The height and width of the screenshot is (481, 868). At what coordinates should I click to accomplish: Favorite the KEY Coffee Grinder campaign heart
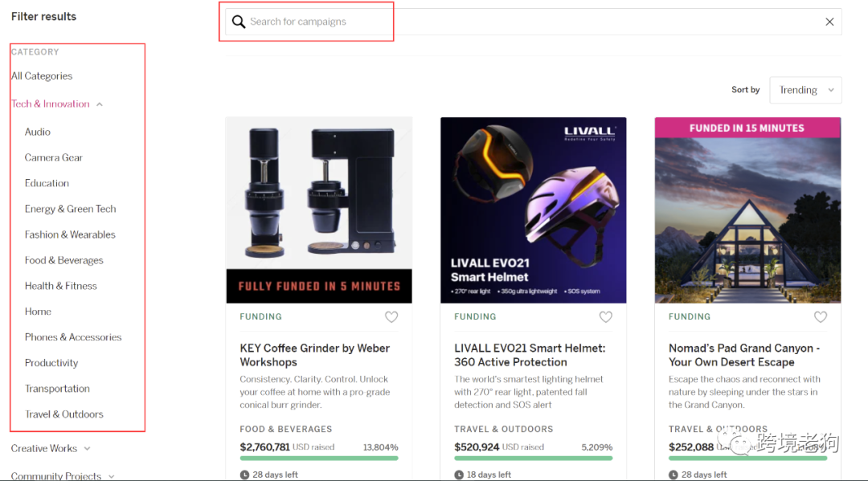tap(391, 317)
